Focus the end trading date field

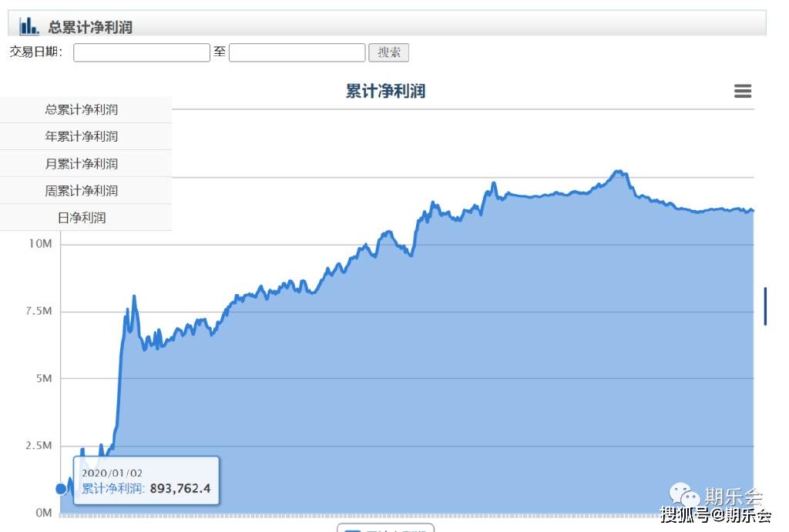[x=297, y=52]
